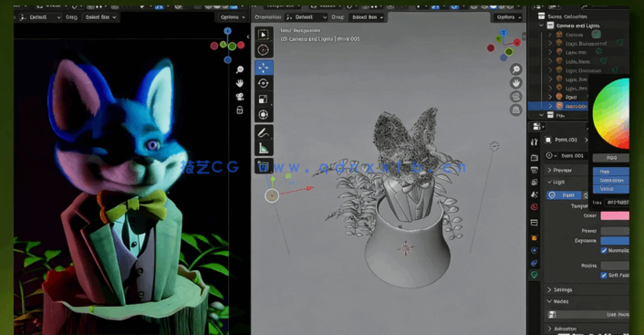Toggle the Normalize checkbox
This screenshot has width=644, height=335.
(x=604, y=250)
